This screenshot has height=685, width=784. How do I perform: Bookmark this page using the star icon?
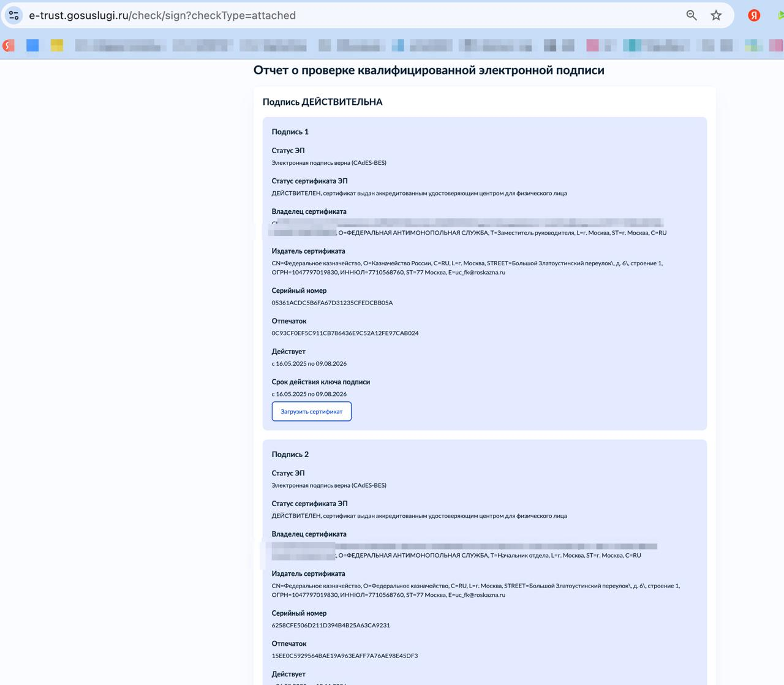pyautogui.click(x=715, y=15)
